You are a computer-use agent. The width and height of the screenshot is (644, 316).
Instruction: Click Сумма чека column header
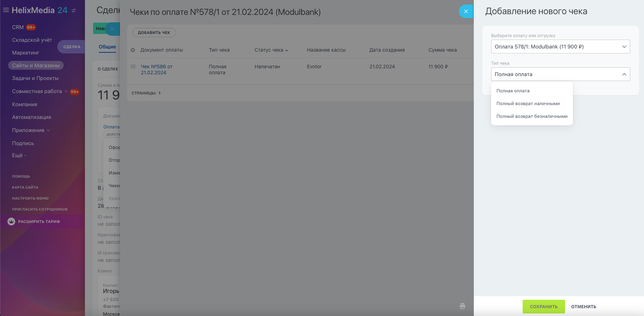click(443, 50)
